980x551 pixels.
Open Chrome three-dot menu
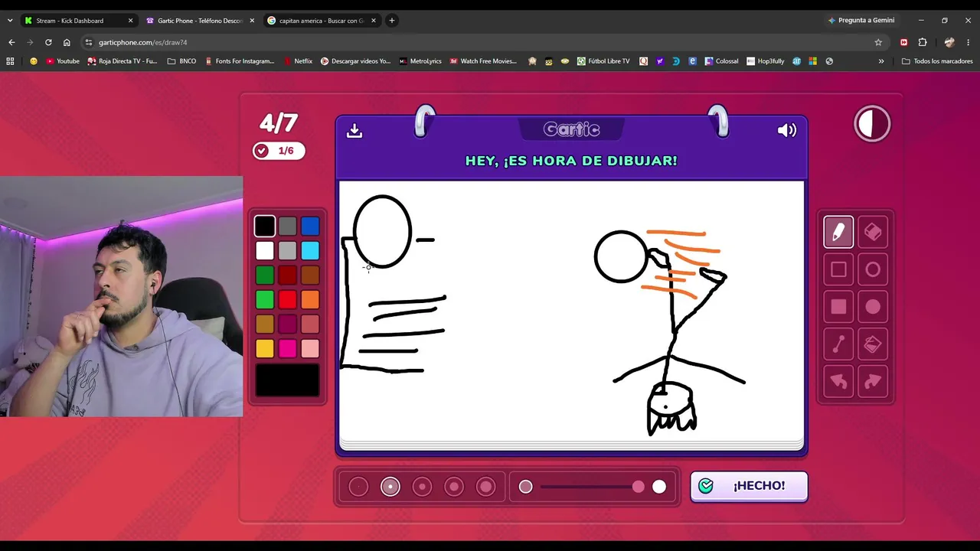pos(969,42)
